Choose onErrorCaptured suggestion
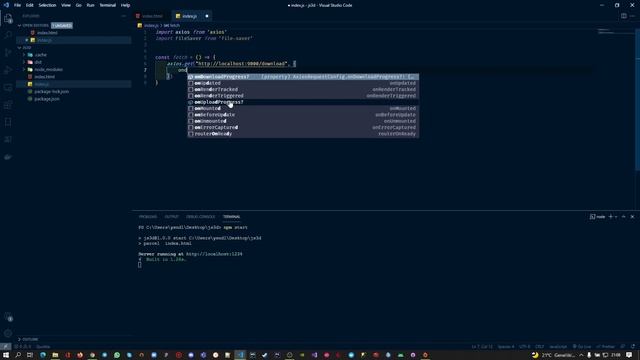Image resolution: width=640 pixels, height=360 pixels. point(303,127)
